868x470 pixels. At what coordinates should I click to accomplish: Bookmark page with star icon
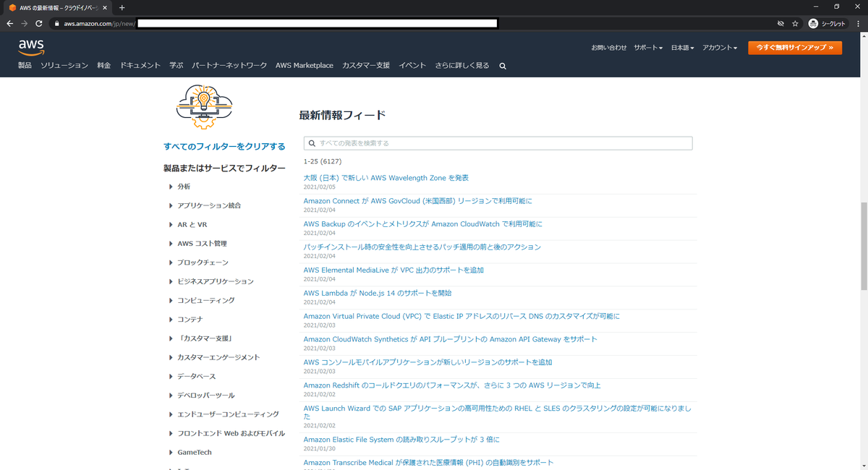(795, 23)
